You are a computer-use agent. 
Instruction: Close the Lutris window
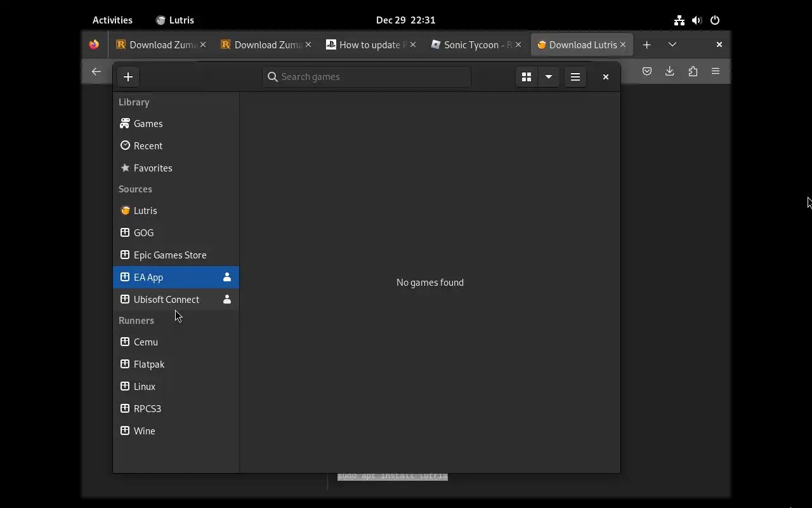(x=606, y=77)
